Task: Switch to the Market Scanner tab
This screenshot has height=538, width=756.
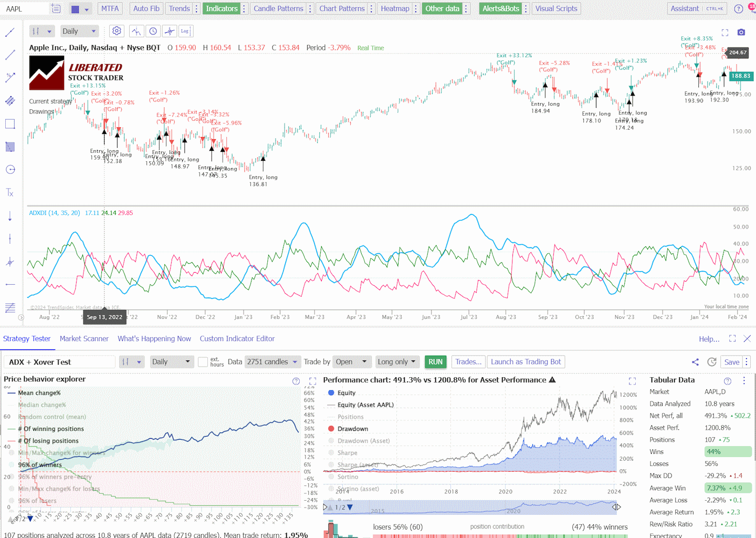Action: 84,339
